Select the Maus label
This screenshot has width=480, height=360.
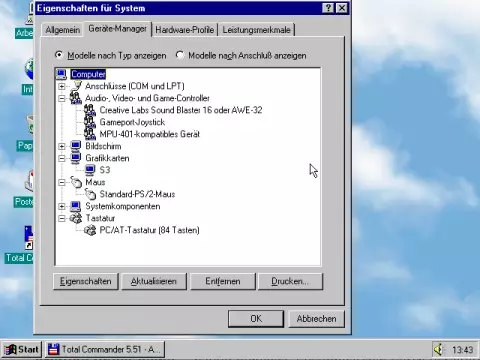[x=95, y=182]
